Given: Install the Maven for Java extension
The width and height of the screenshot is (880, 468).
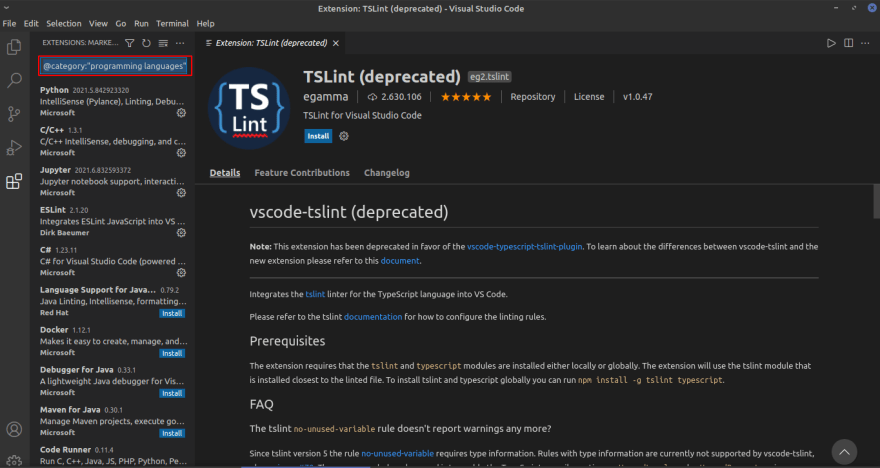Looking at the screenshot, I should tap(172, 433).
